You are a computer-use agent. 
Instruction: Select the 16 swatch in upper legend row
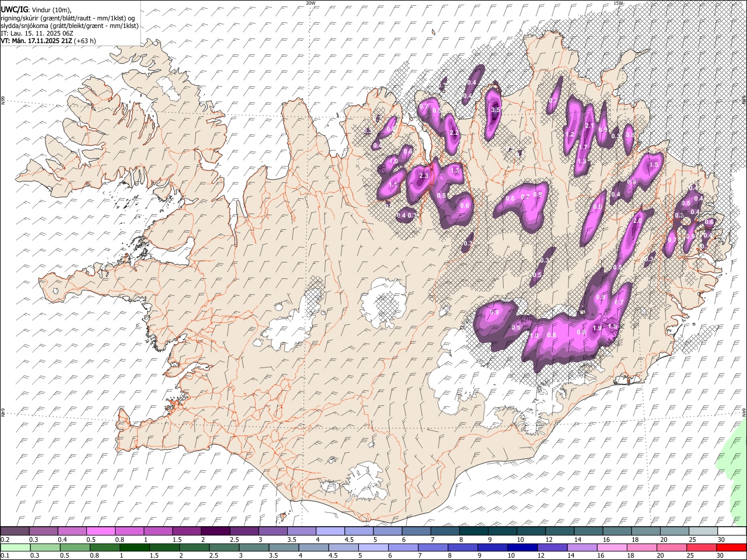(617, 531)
